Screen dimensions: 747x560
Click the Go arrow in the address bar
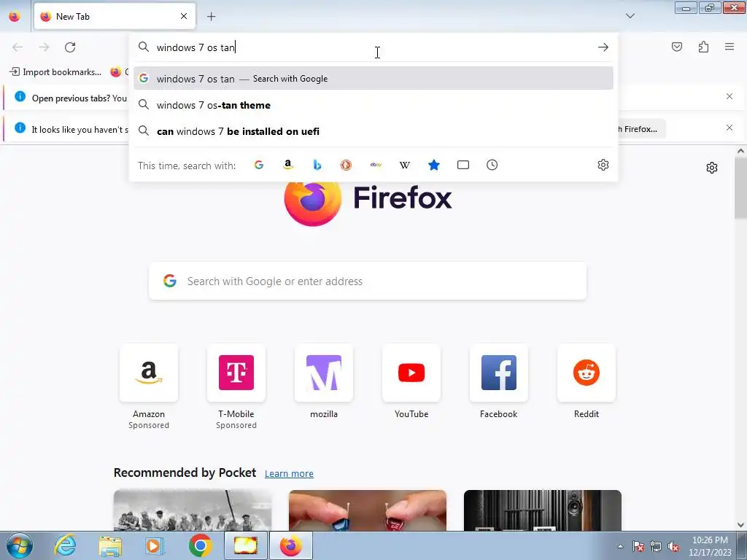pyautogui.click(x=603, y=47)
